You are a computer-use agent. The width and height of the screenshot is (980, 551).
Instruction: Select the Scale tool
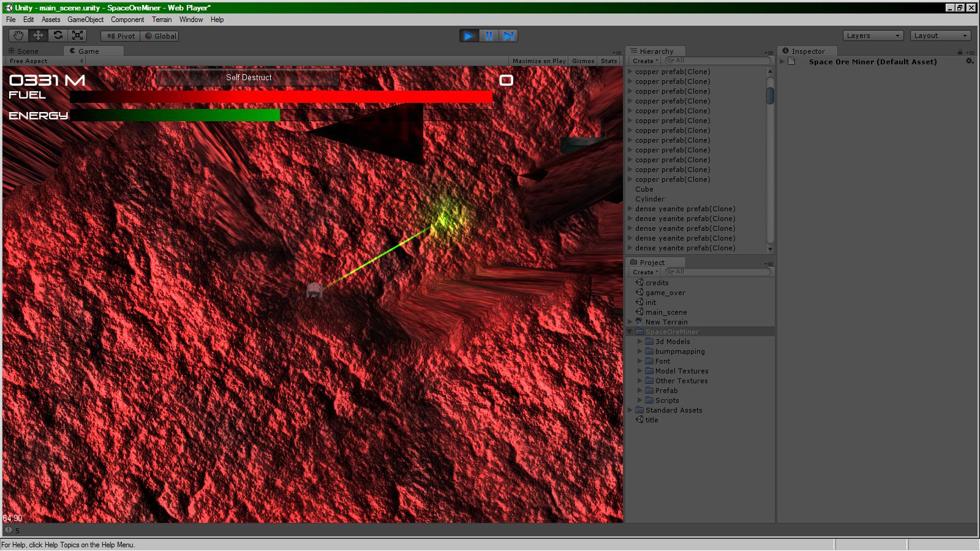(77, 36)
